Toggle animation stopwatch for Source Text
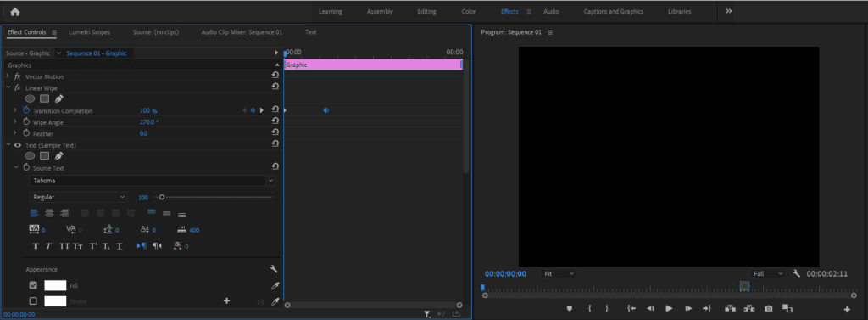Viewport: 868px width, 320px height. click(26, 167)
